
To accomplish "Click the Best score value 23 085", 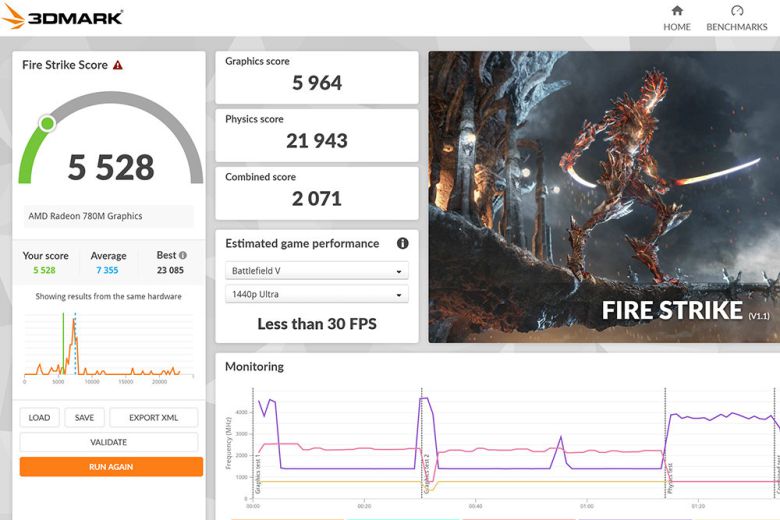I will point(171,270).
